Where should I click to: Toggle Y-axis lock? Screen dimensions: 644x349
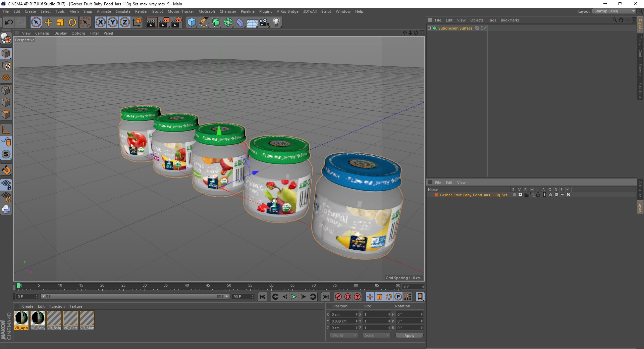(113, 22)
